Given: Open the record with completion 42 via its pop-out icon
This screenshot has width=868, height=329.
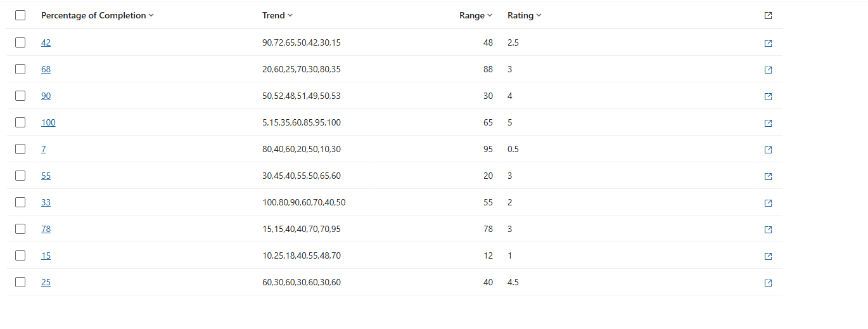Looking at the screenshot, I should [768, 43].
